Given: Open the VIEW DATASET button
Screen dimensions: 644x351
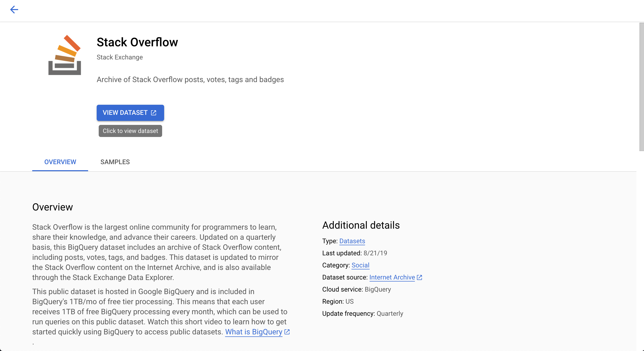Looking at the screenshot, I should click(x=130, y=113).
